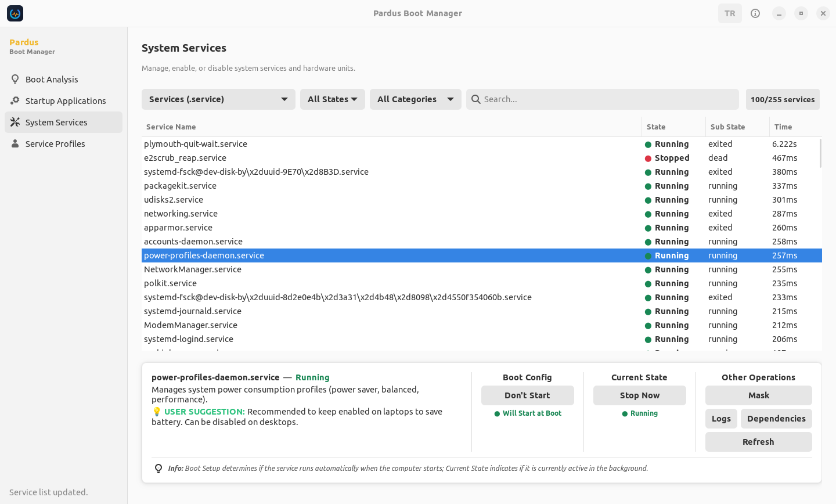Open Logs for the selected service
The height and width of the screenshot is (504, 836).
tap(722, 419)
